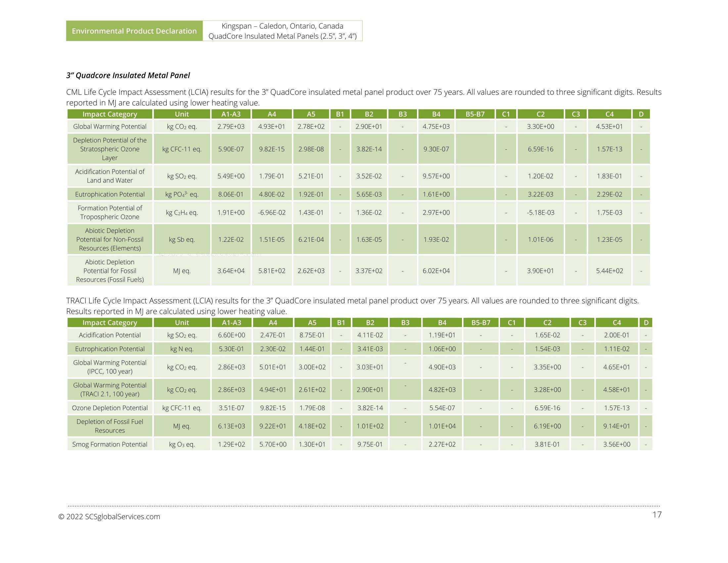This screenshot has height=563, width=728.
Task: Click the Kingspan – Caledon, Ontario, Canada header text
Action: pyautogui.click(x=282, y=26)
